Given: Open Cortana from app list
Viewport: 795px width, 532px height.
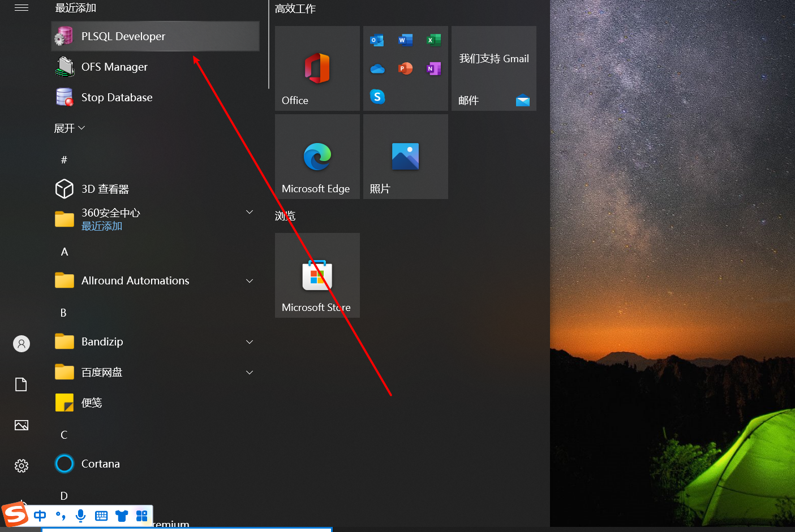Looking at the screenshot, I should tap(155, 464).
